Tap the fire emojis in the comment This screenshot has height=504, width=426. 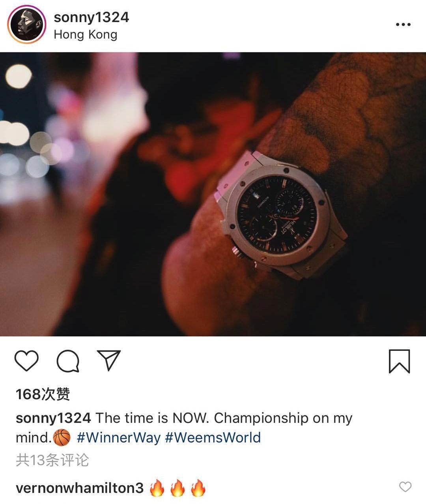pyautogui.click(x=177, y=488)
